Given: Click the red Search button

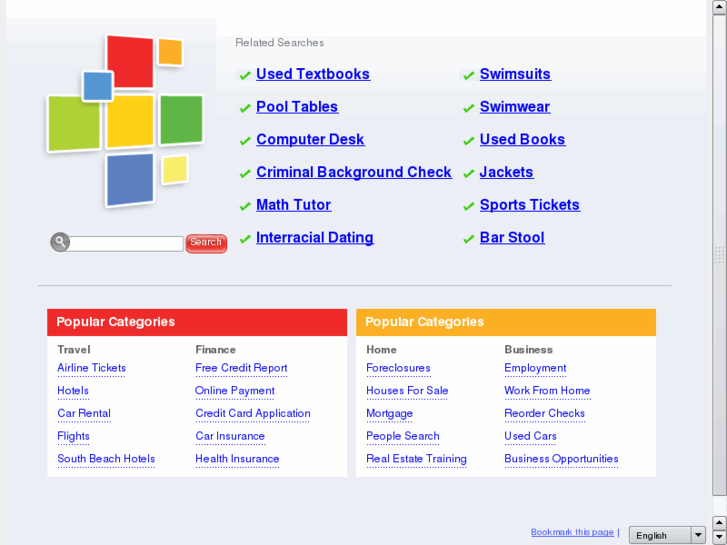Looking at the screenshot, I should coord(206,243).
